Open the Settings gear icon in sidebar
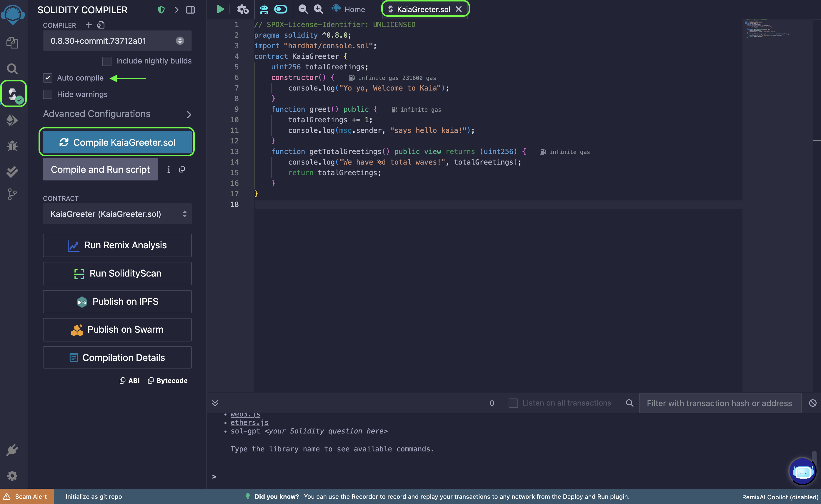 [x=12, y=475]
